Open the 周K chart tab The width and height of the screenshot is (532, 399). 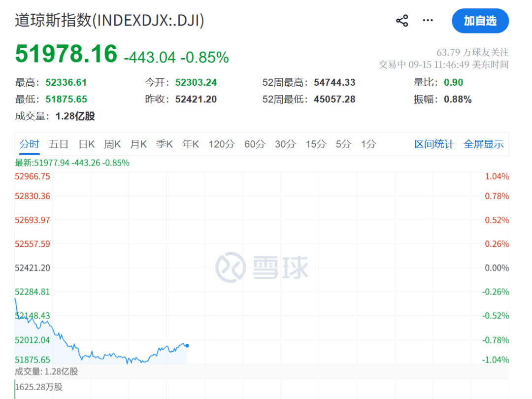tap(112, 144)
